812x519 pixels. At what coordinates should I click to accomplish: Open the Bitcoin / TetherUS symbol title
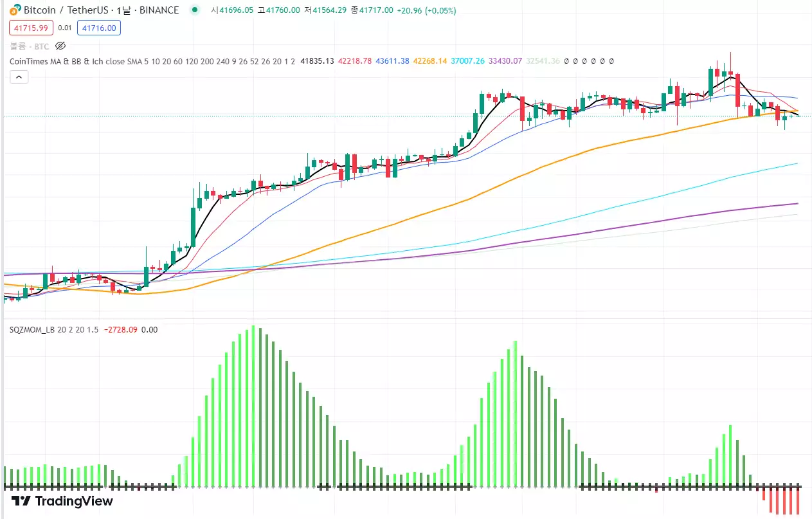coord(101,10)
